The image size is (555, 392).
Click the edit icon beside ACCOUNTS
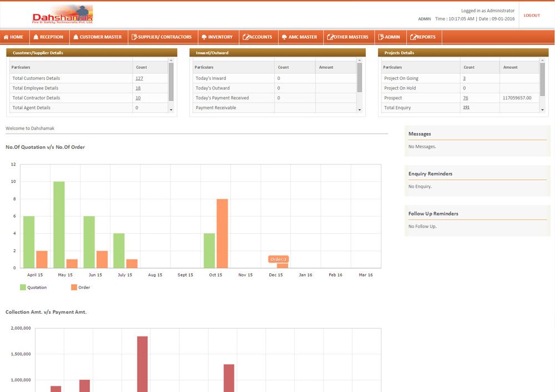coord(246,37)
